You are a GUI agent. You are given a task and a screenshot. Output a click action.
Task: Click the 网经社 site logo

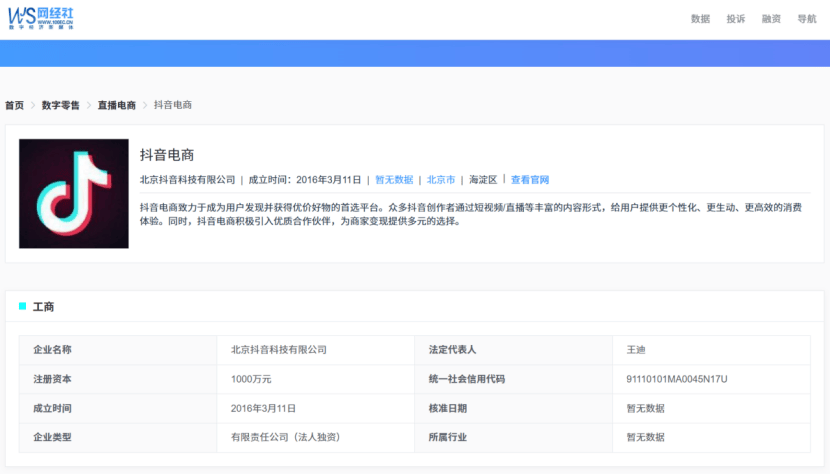click(x=41, y=19)
